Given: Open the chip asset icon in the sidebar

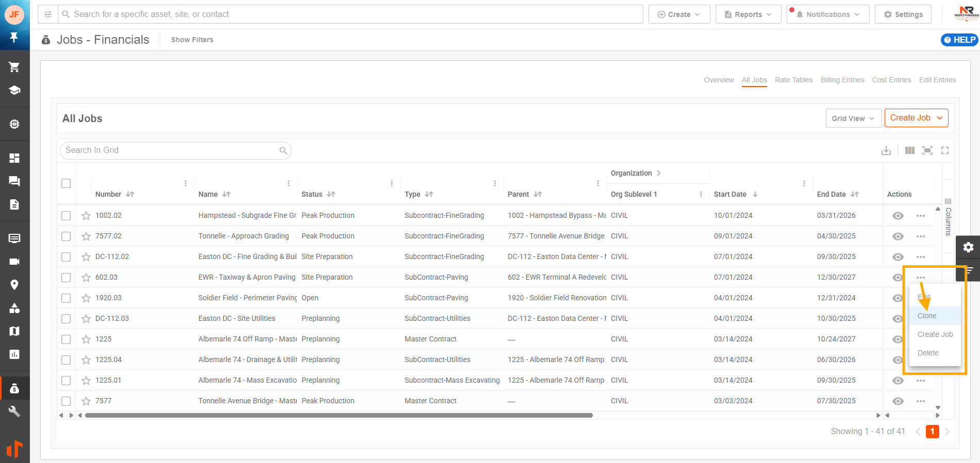Looking at the screenshot, I should click(x=14, y=124).
